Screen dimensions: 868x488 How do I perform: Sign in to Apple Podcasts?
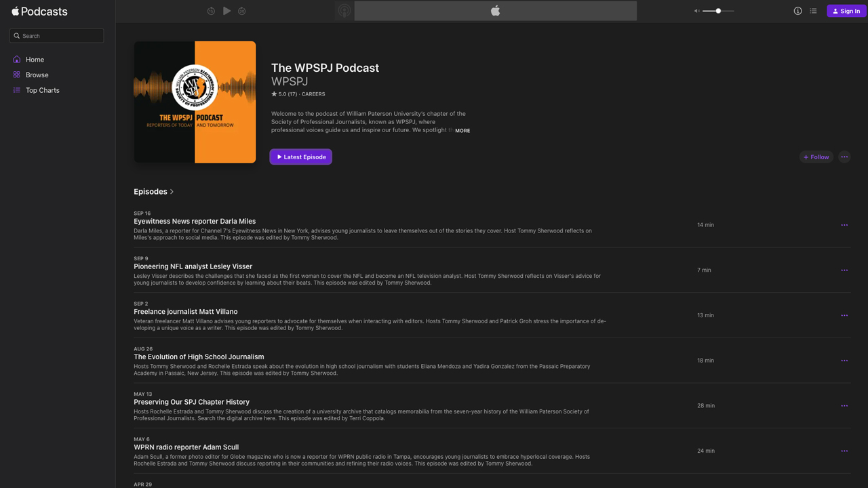click(x=846, y=11)
